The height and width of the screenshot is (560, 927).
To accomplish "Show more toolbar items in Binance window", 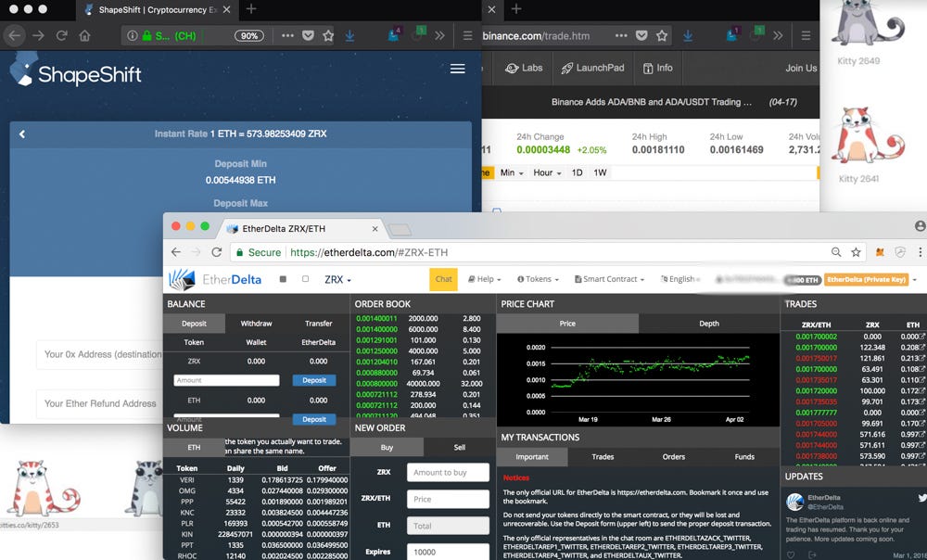I will click(x=778, y=35).
